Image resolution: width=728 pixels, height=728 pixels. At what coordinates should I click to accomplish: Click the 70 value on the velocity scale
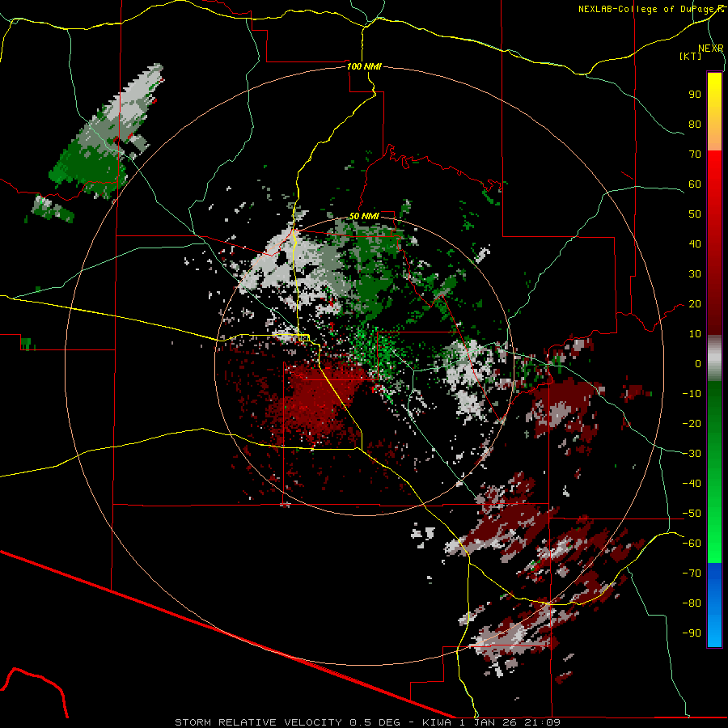point(695,154)
